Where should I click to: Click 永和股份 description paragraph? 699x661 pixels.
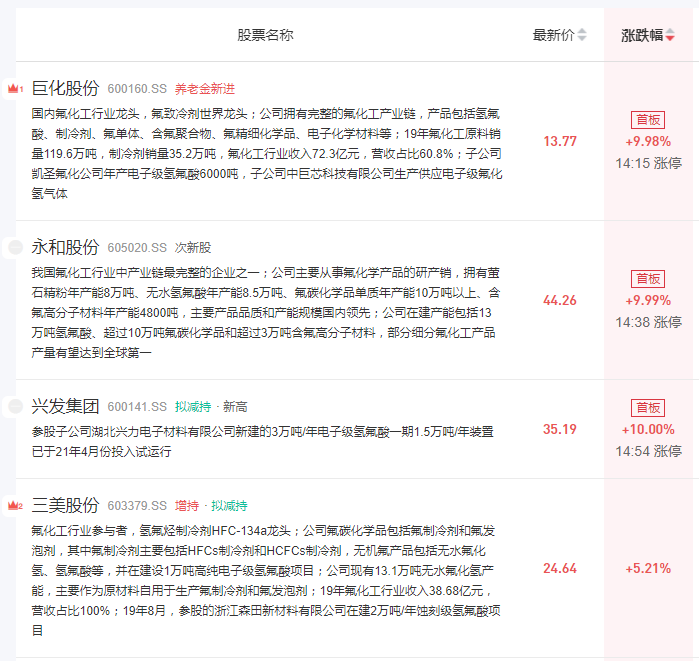[x=267, y=312]
